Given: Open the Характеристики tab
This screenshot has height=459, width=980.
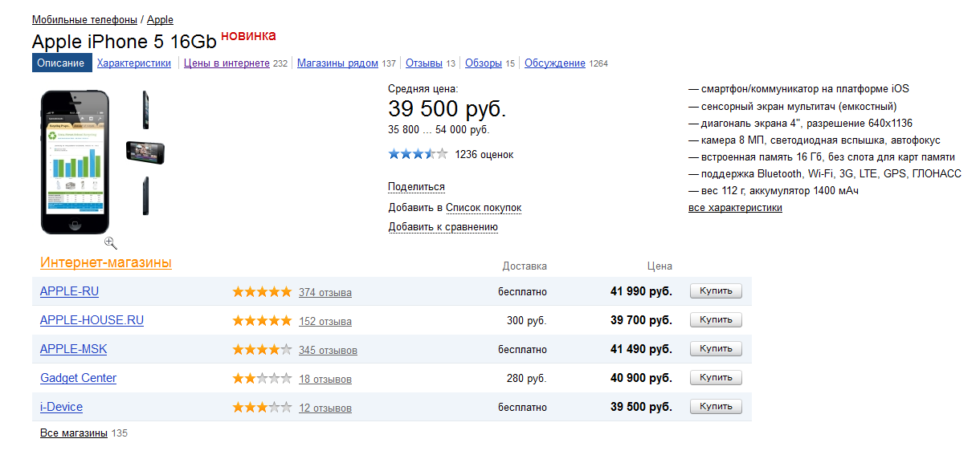Looking at the screenshot, I should click(134, 63).
